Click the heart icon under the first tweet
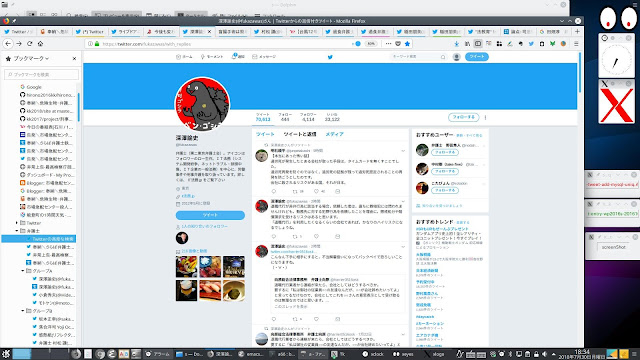The image size is (640, 360). (x=316, y=191)
